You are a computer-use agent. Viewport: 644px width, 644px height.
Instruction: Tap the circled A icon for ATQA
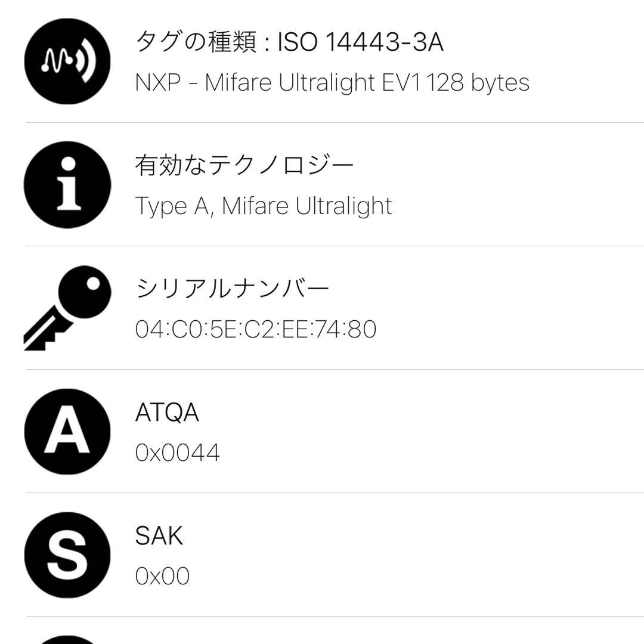click(67, 432)
